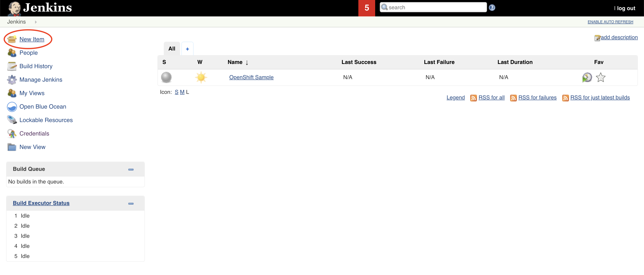This screenshot has width=644, height=275.
Task: Click the Jenkins breadcrumb link
Action: (x=16, y=22)
